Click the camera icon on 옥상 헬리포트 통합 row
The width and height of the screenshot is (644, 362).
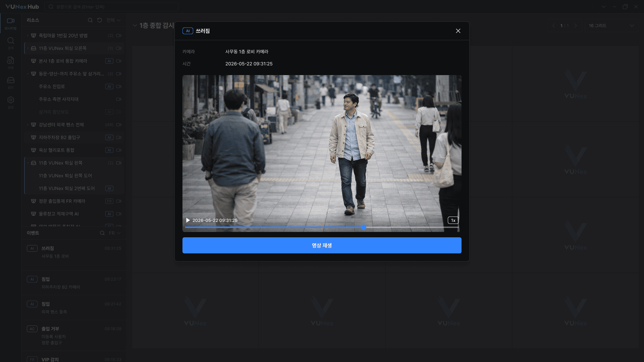pyautogui.click(x=119, y=150)
